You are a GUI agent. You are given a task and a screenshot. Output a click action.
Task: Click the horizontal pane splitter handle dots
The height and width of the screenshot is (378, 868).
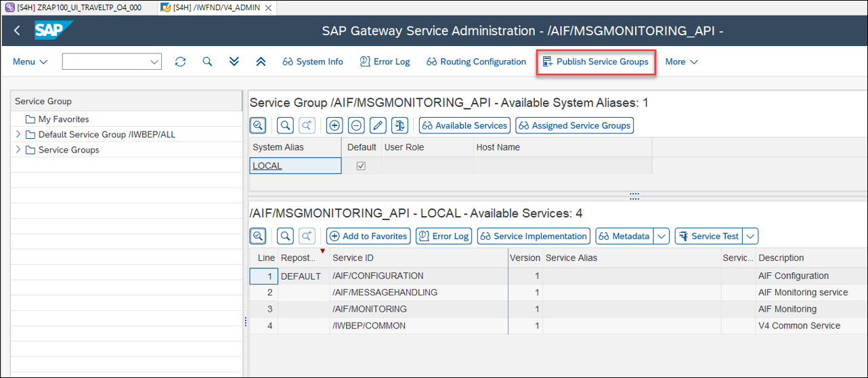click(x=634, y=196)
